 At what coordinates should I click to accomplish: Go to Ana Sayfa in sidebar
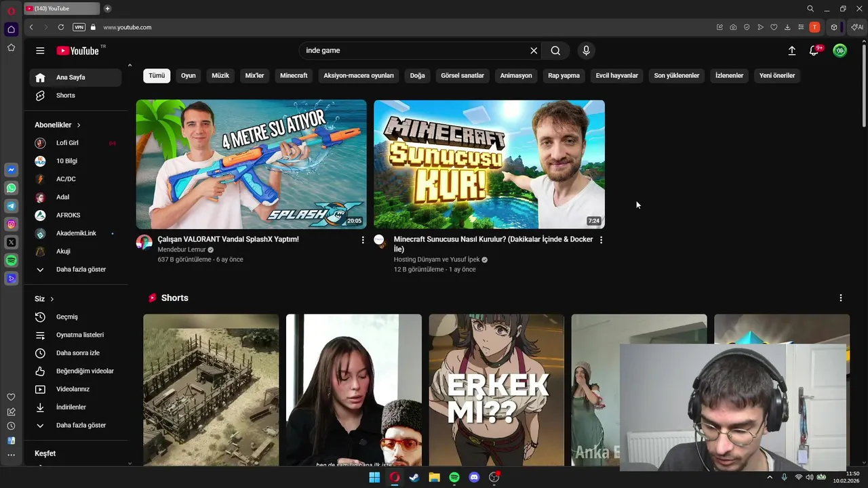tap(75, 77)
